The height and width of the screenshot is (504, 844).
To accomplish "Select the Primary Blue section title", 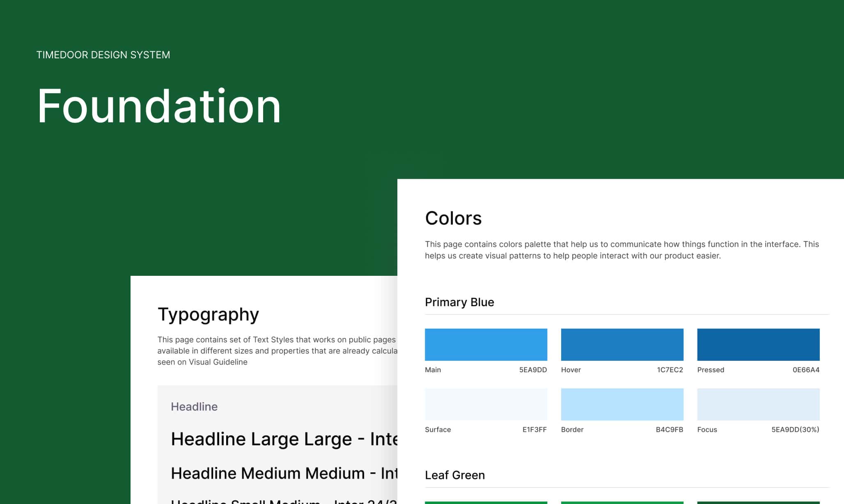I will point(459,302).
